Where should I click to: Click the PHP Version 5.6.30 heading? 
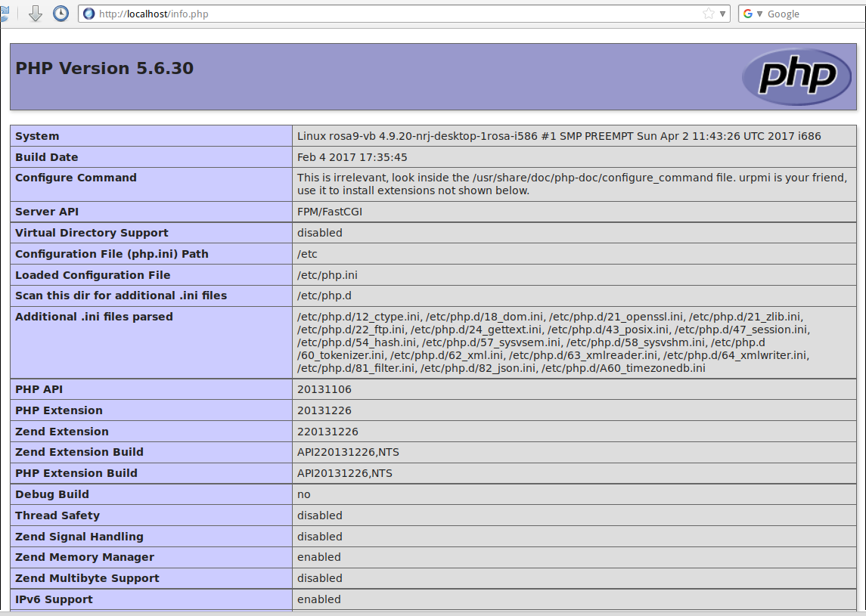[x=104, y=68]
